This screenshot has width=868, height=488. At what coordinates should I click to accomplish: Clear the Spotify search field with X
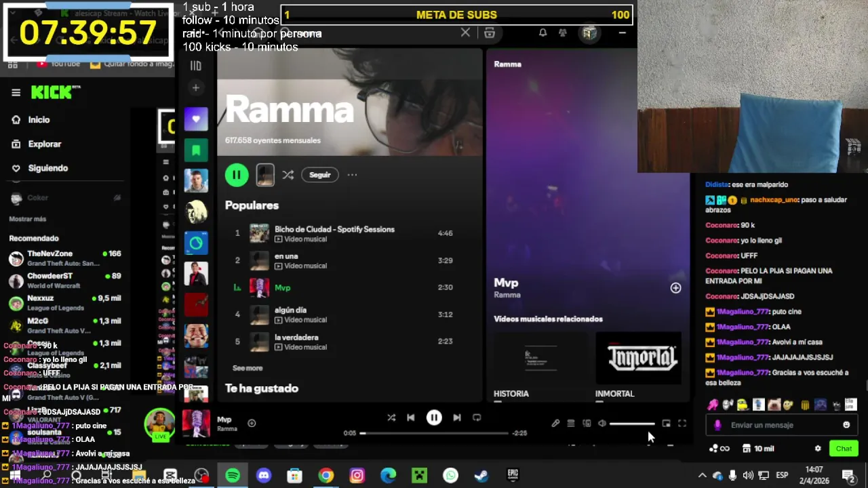(465, 33)
